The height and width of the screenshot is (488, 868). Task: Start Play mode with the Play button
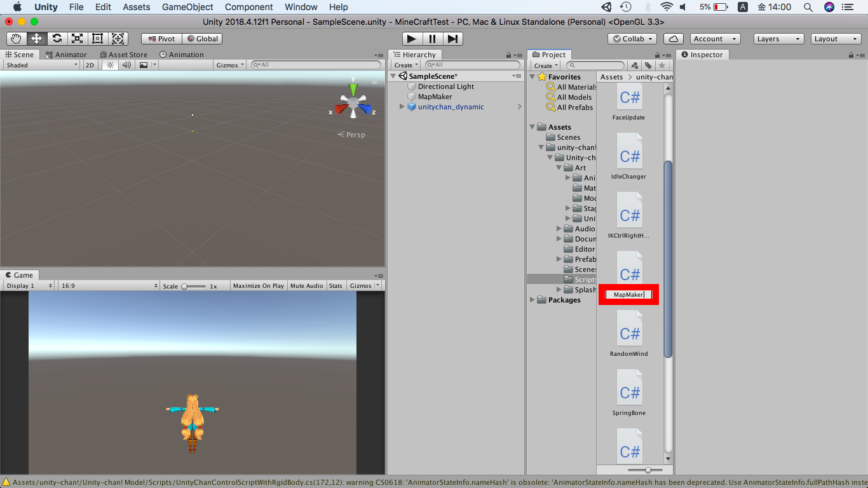tap(412, 39)
